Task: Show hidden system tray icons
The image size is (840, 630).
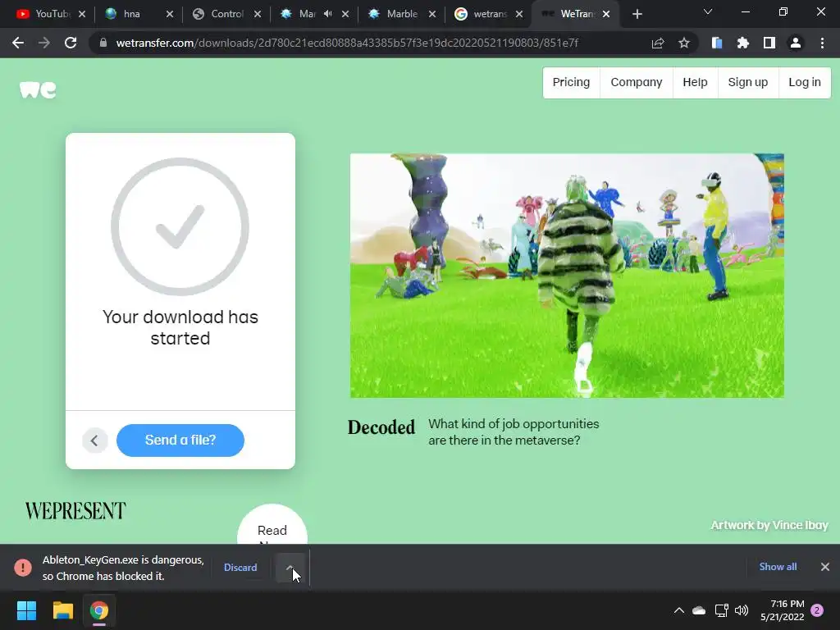Action: click(678, 610)
